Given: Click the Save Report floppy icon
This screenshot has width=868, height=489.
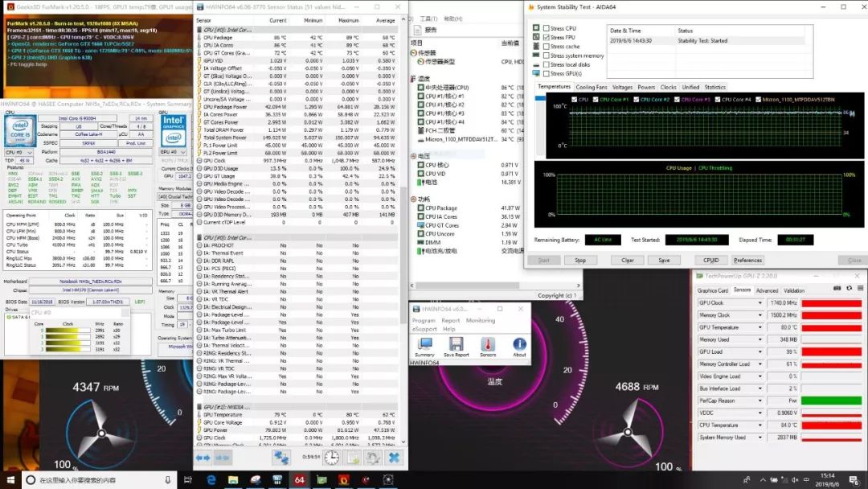Looking at the screenshot, I should point(456,344).
